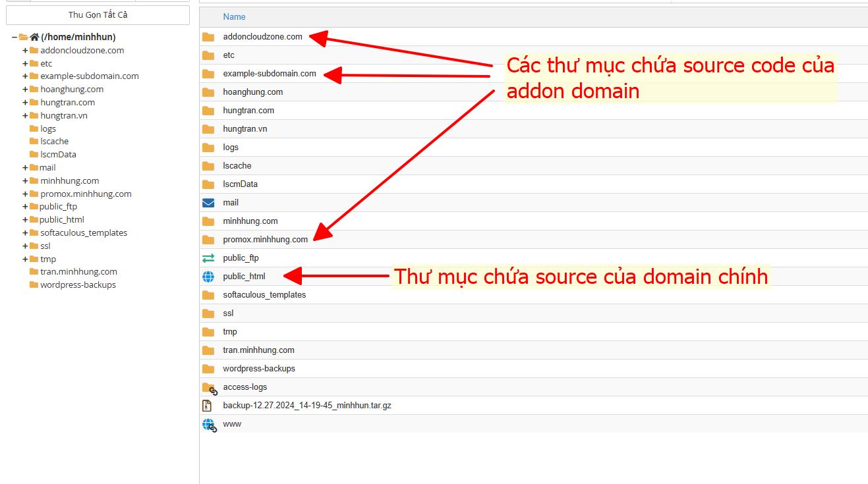Click the folder icon of hungtran.com in file list
The image size is (868, 484).
tap(208, 111)
